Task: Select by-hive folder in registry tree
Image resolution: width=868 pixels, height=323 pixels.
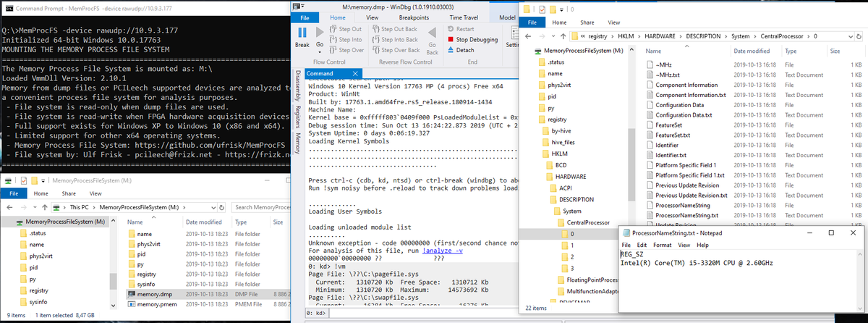Action: pos(556,131)
